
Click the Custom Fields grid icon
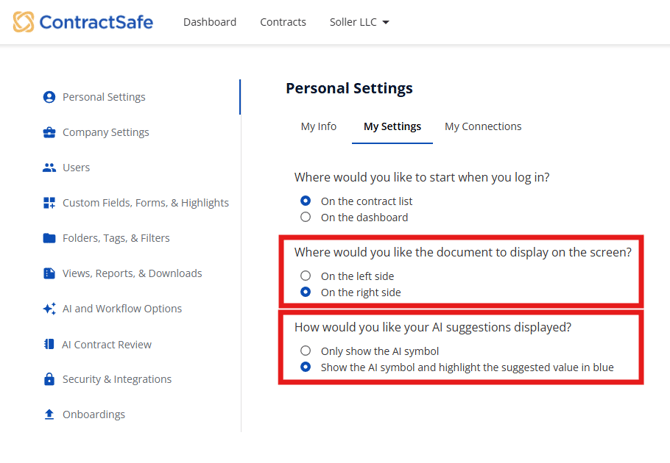[x=49, y=203]
